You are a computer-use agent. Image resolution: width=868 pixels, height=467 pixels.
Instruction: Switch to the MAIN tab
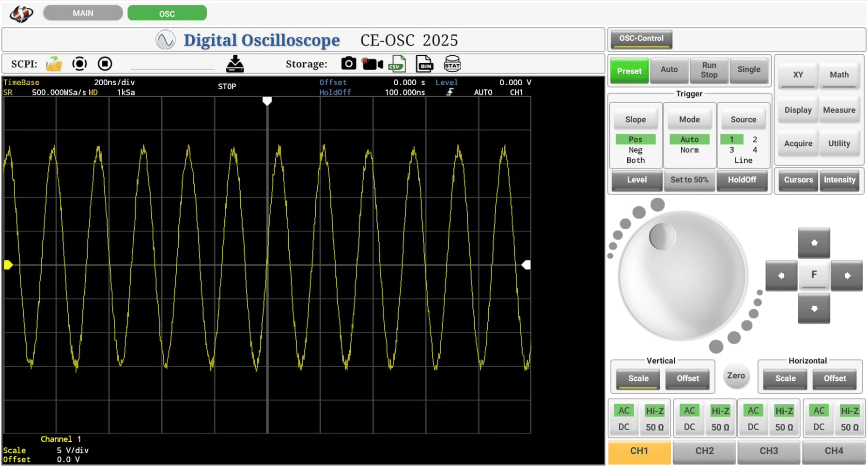click(83, 13)
